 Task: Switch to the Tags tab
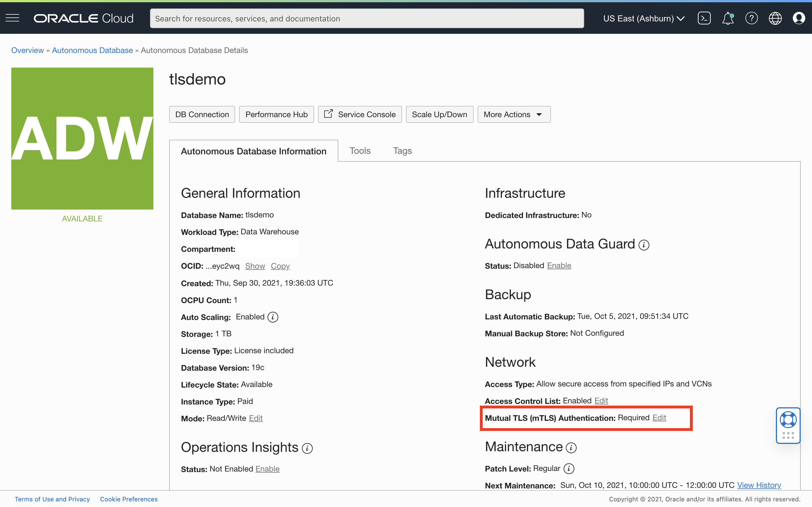[x=402, y=151]
